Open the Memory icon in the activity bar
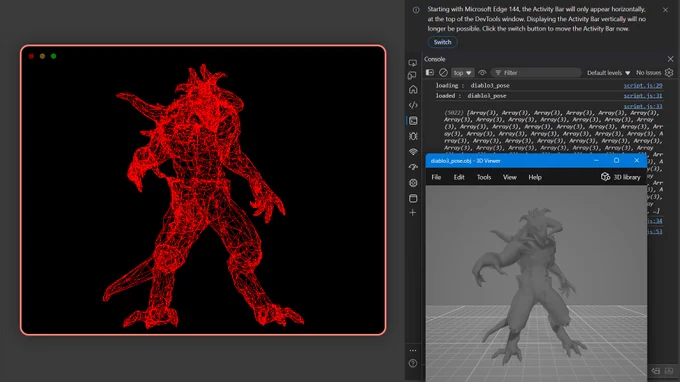The width and height of the screenshot is (680, 382). pyautogui.click(x=413, y=183)
